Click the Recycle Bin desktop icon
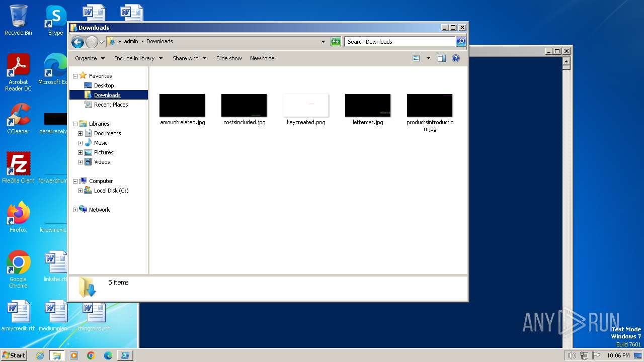This screenshot has width=644, height=362. click(x=18, y=20)
